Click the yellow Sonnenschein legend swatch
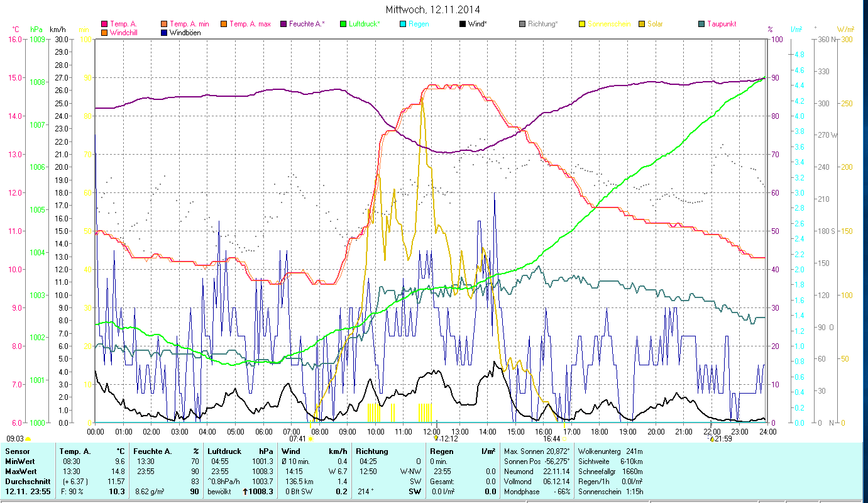Screen dimensions: 868x503 581,25
